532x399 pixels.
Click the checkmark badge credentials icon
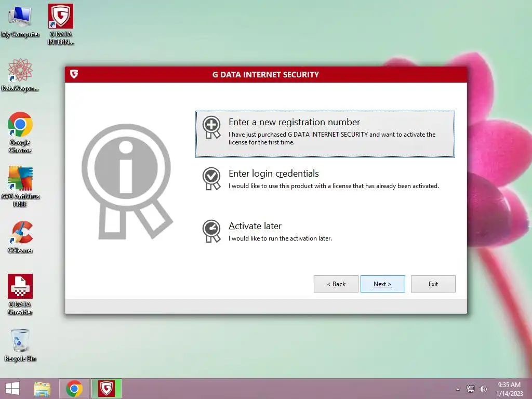click(x=211, y=179)
